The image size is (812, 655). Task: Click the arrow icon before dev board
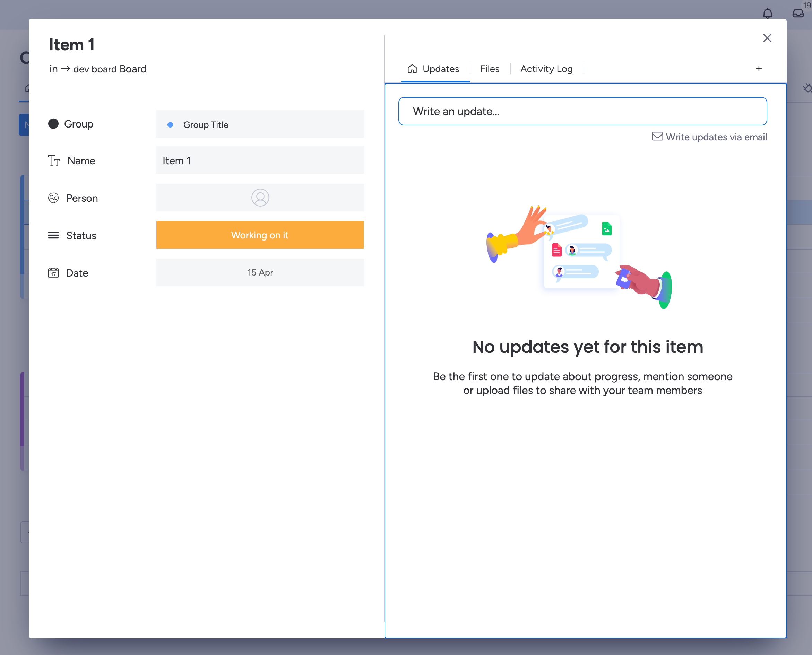(65, 69)
